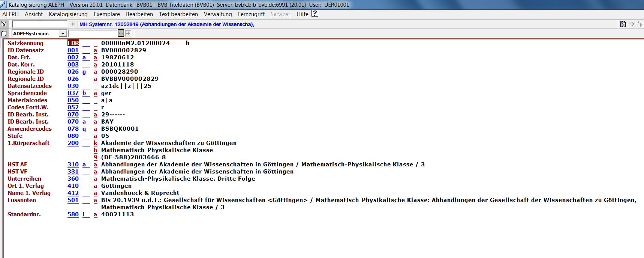The width and height of the screenshot is (644, 258).
Task: Click the record icon left of top input field
Action: pos(4,24)
